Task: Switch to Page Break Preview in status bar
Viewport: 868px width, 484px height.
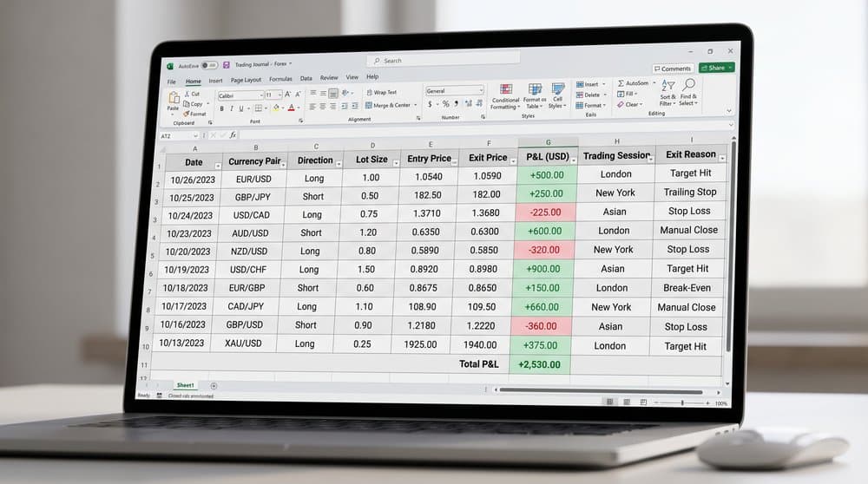Action: [643, 402]
